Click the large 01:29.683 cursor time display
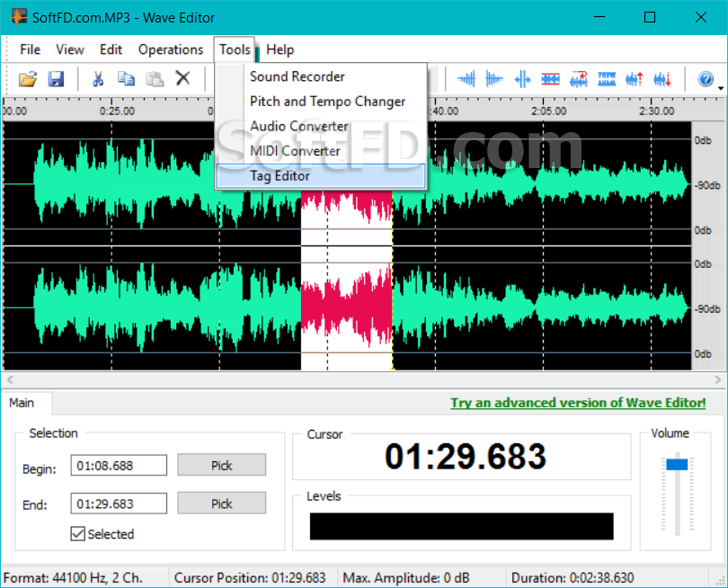Screen dimensions: 728x588 (466, 456)
